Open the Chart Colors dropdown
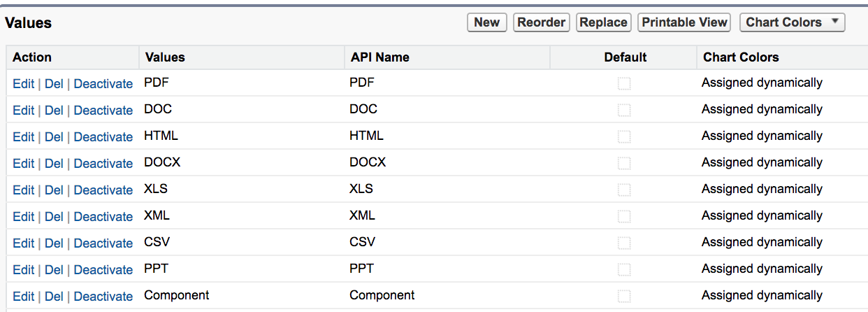868x312 pixels. tap(793, 22)
